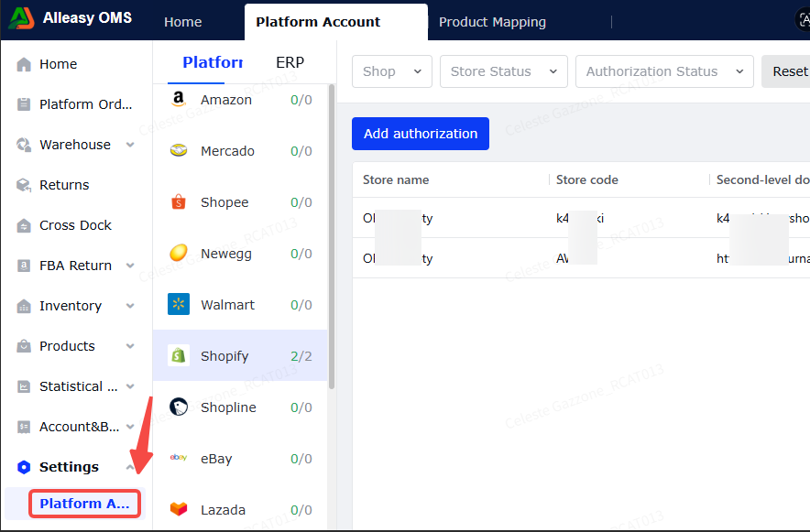810x532 pixels.
Task: Expand the FBA Return menu chevron
Action: click(130, 266)
